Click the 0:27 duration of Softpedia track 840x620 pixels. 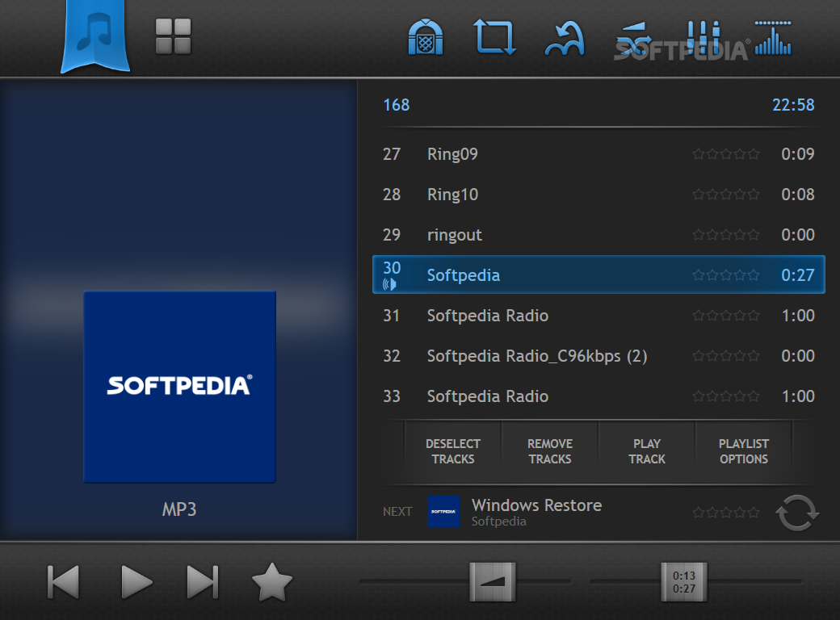tap(798, 275)
